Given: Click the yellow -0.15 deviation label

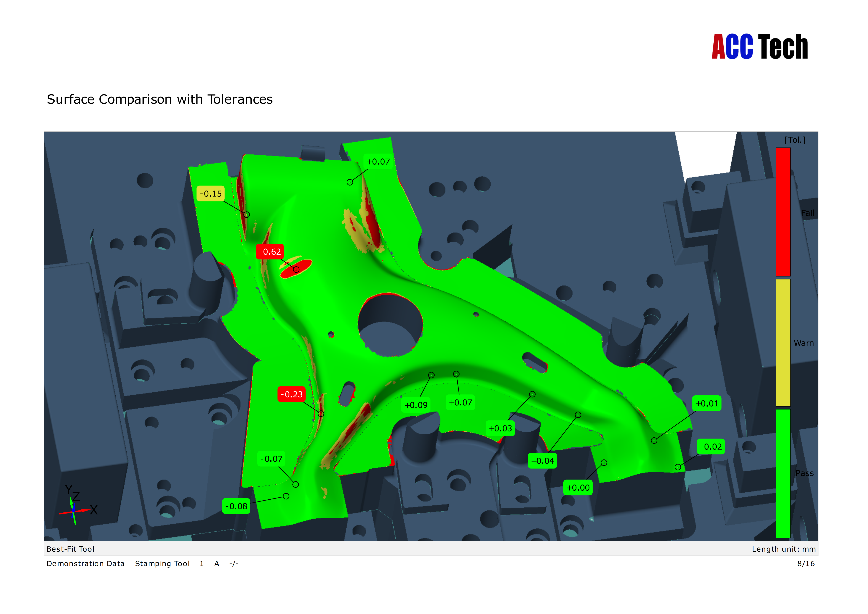Looking at the screenshot, I should 211,194.
